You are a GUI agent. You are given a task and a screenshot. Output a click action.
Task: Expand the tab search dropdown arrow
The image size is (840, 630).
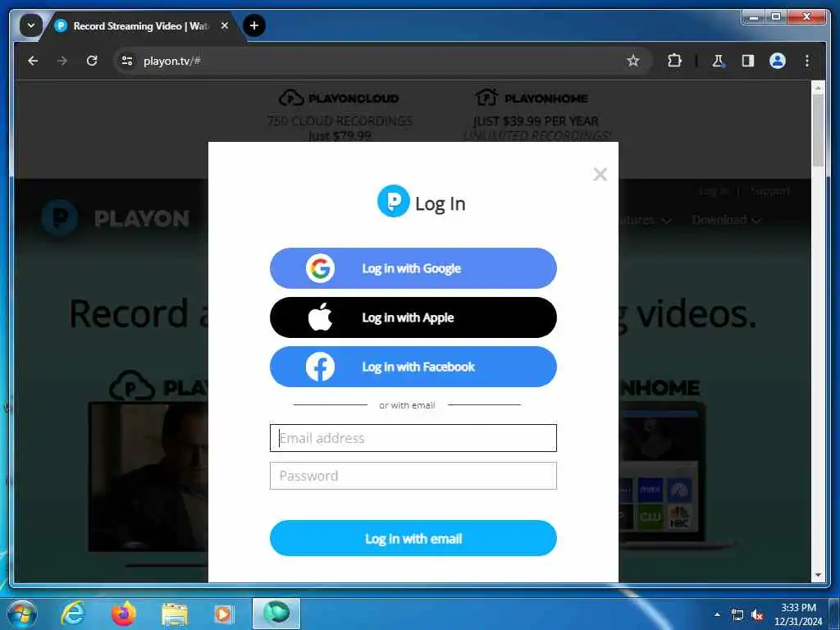[x=31, y=25]
